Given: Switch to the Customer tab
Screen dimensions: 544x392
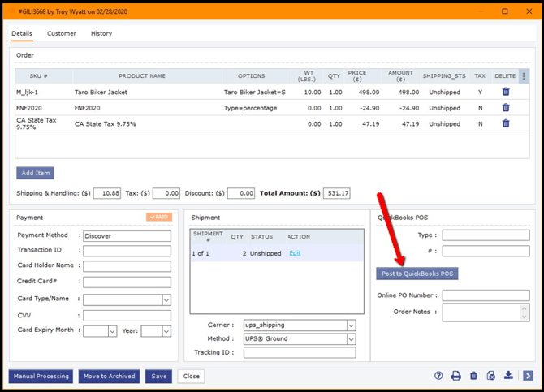Looking at the screenshot, I should pos(62,34).
